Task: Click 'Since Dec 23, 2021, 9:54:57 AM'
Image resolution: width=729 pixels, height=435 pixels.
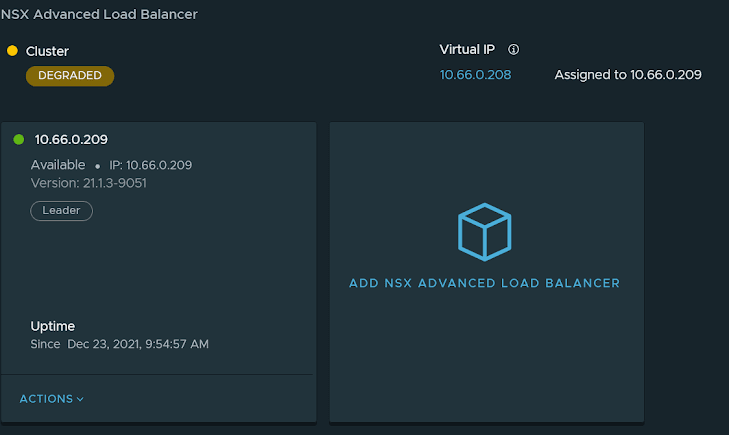Action: (119, 344)
